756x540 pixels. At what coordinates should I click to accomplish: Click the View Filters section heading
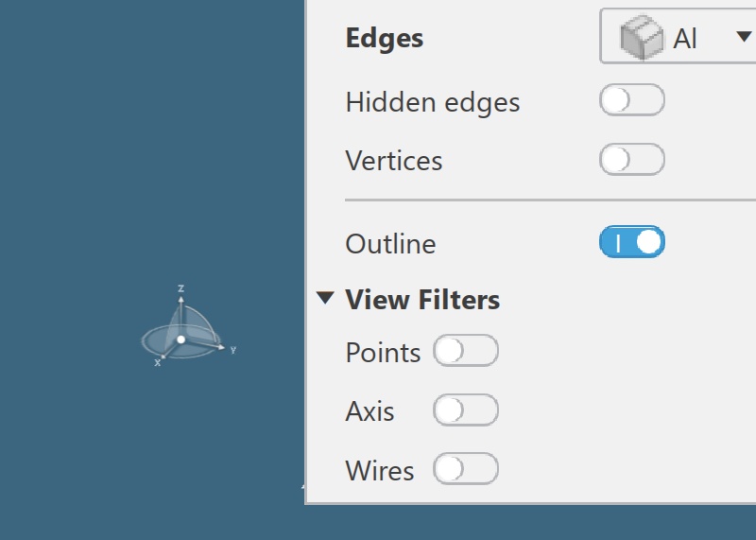point(422,300)
